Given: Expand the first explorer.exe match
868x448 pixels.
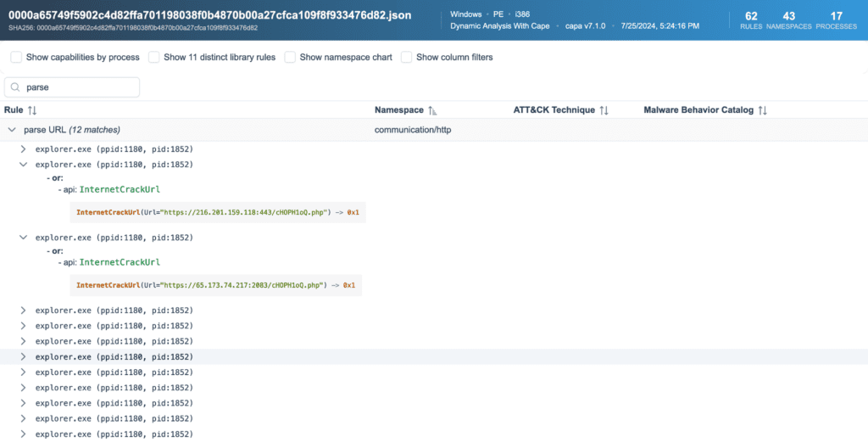Looking at the screenshot, I should click(24, 149).
